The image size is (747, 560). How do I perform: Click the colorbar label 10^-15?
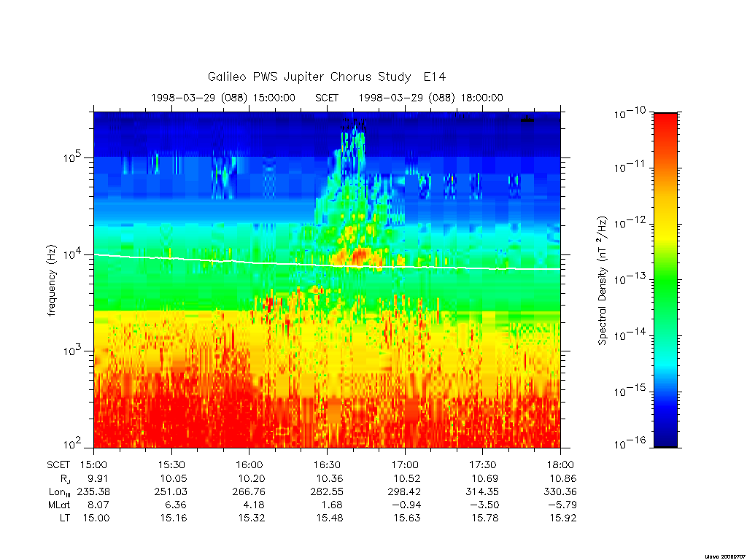(630, 391)
